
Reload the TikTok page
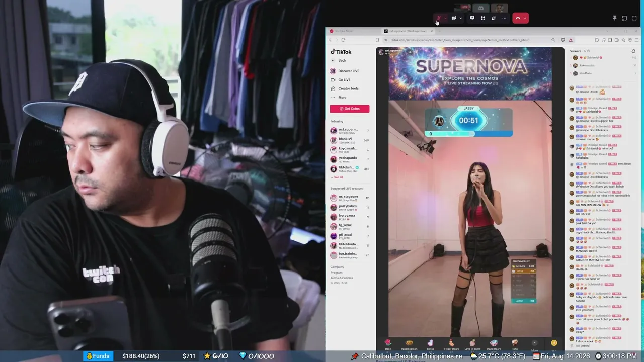[x=343, y=40]
